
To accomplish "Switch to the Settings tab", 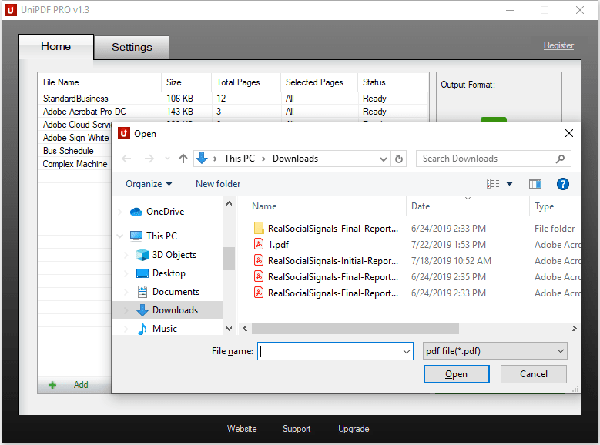I will (132, 47).
